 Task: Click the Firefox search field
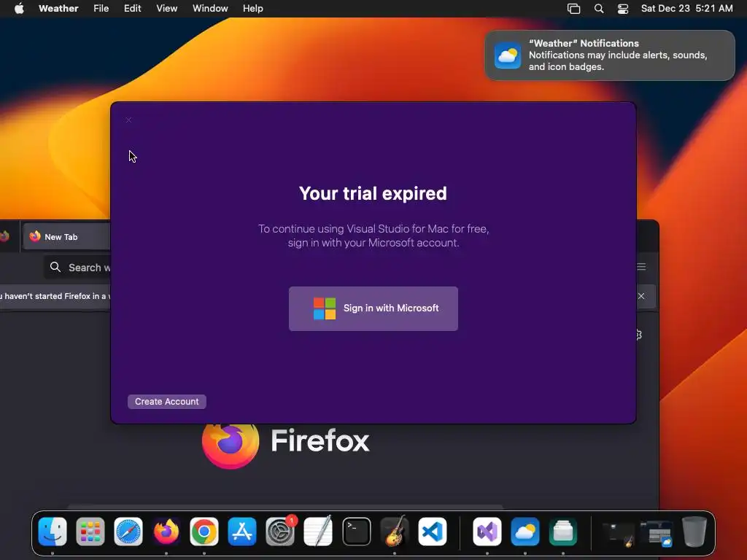click(x=79, y=267)
